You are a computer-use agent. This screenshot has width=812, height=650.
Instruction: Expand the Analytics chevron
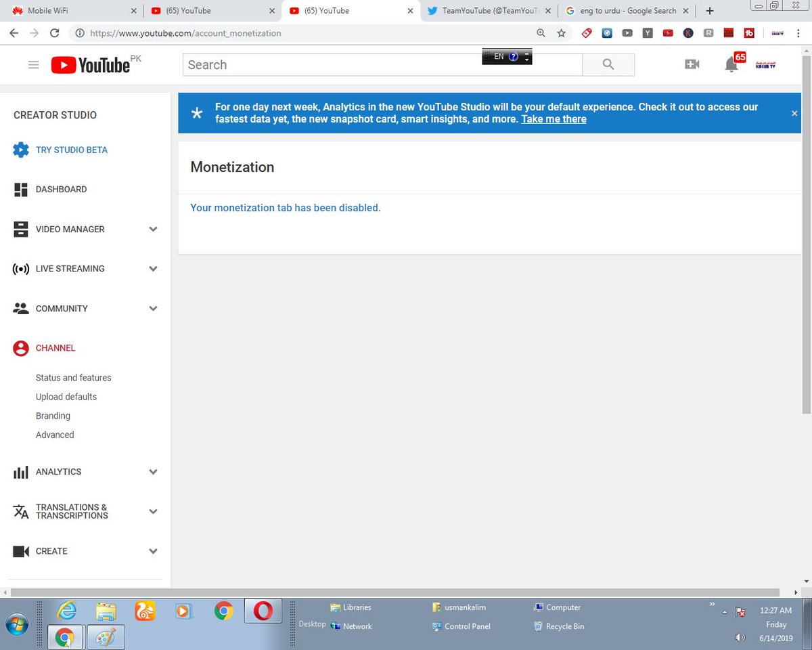(153, 472)
